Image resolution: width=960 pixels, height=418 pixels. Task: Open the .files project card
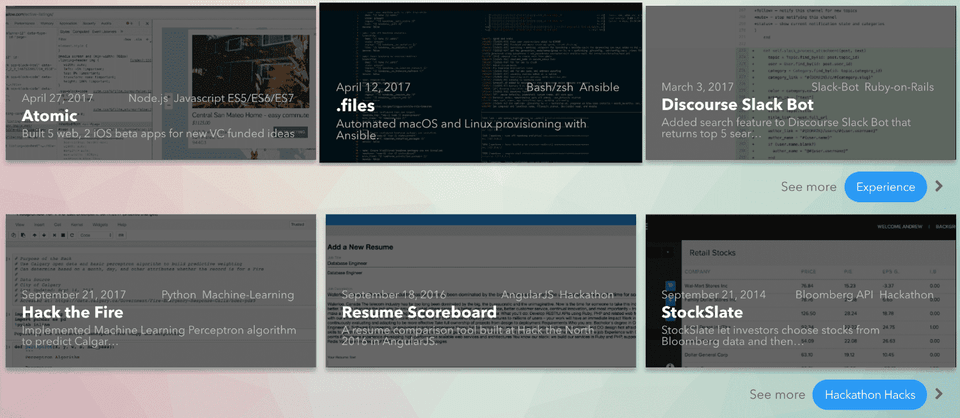point(481,83)
